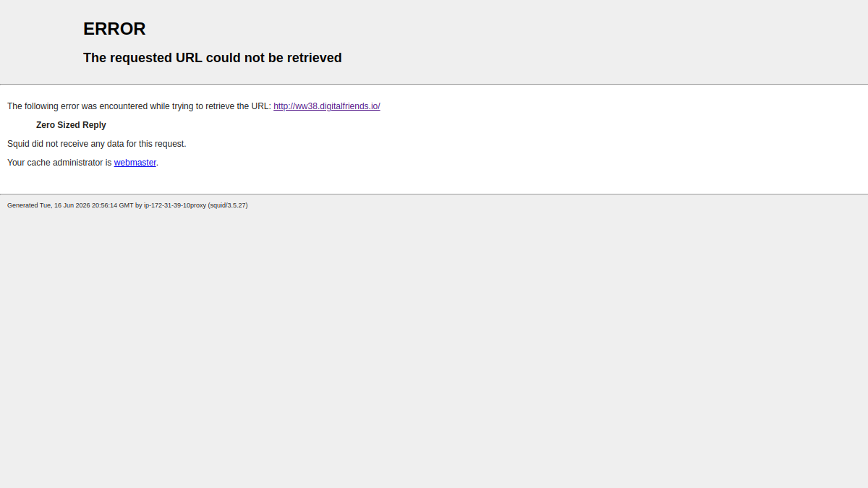Click the empty gray area below the footer
The width and height of the screenshot is (868, 488).
(434, 347)
